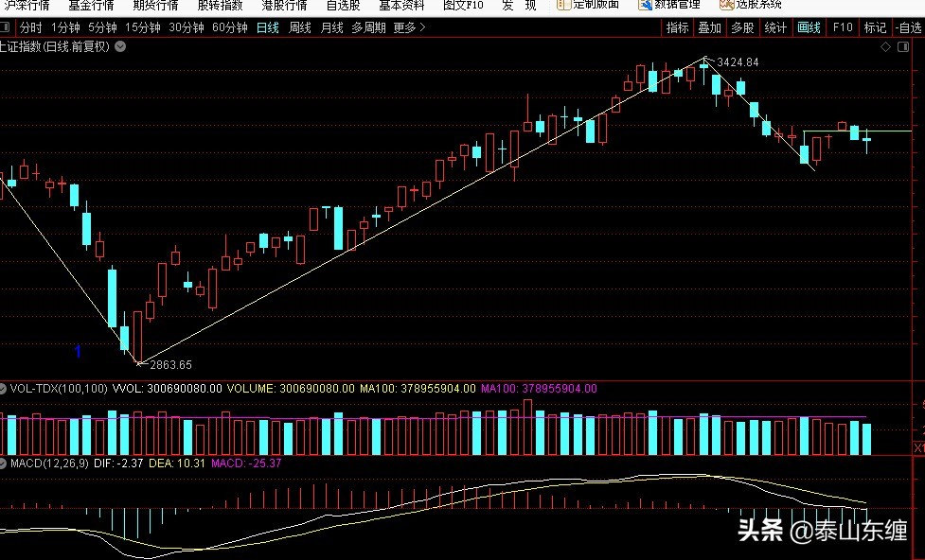Open the 自选股 menu
The width and height of the screenshot is (925, 560).
coord(344,6)
